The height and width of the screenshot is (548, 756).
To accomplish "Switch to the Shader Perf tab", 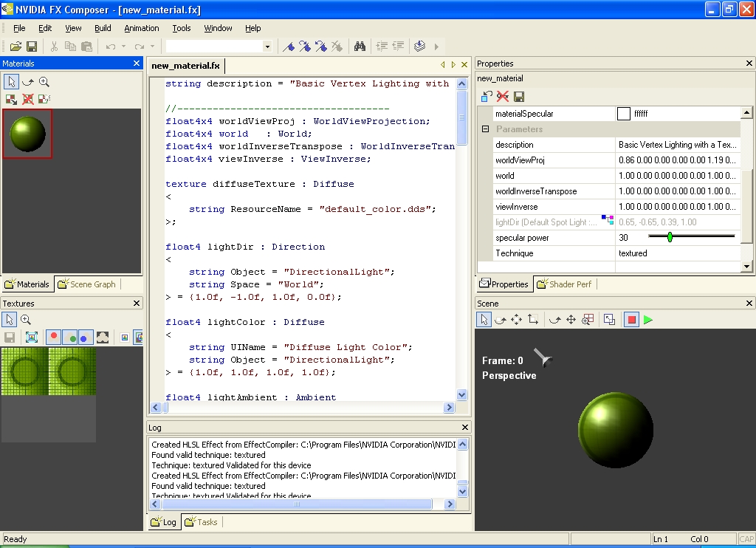I will 565,284.
